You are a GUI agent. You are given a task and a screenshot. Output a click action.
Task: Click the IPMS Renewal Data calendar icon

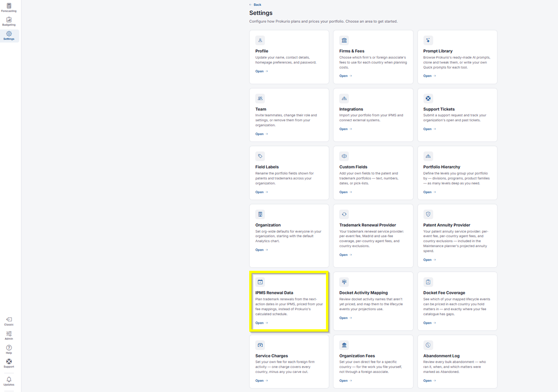260,282
